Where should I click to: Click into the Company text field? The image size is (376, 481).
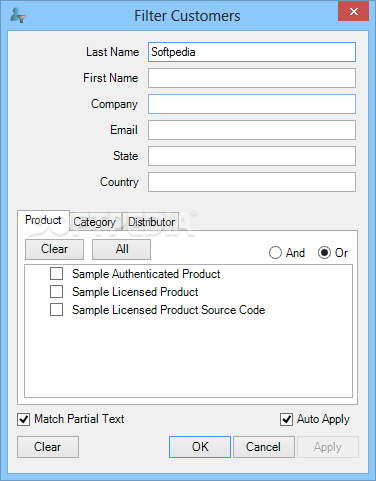(x=252, y=104)
